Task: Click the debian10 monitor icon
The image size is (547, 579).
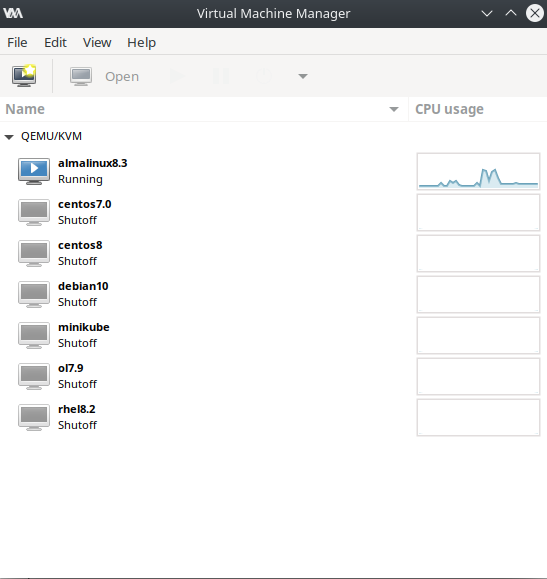Action: coord(34,294)
